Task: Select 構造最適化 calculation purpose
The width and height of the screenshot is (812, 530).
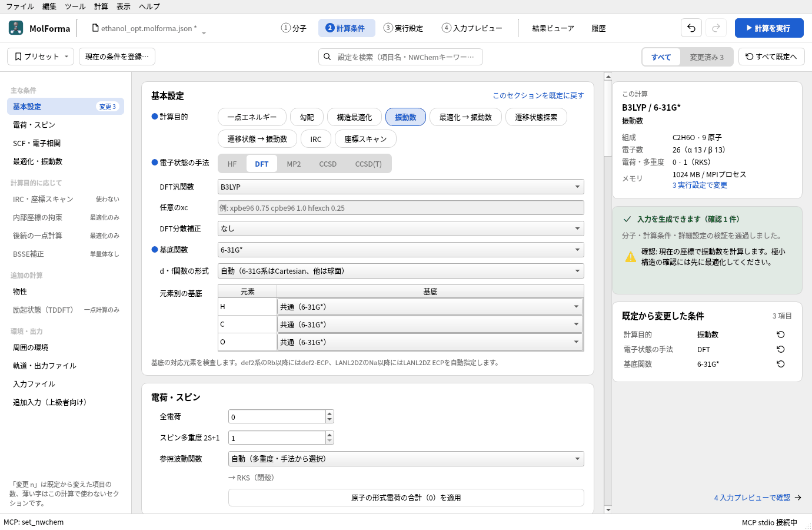Action: pyautogui.click(x=354, y=117)
